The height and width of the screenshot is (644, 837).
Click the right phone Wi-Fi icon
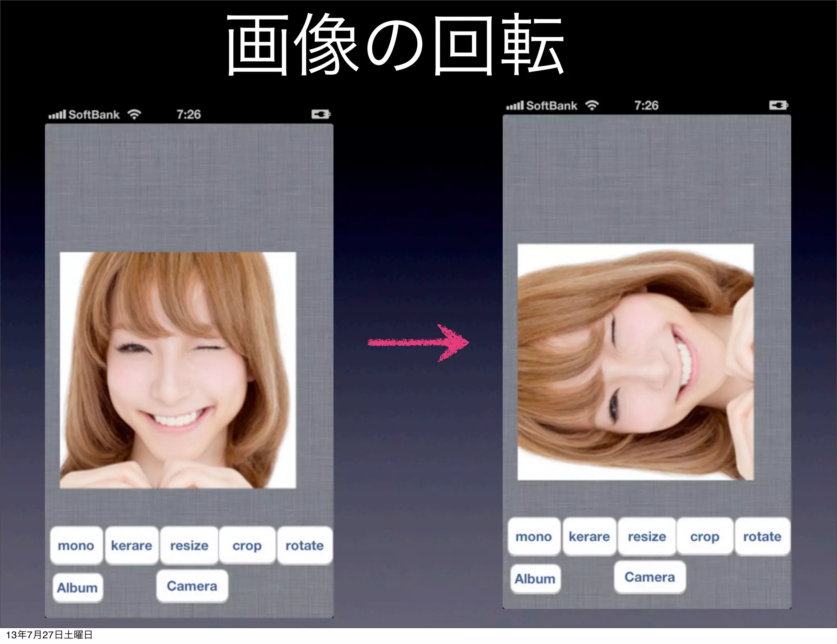(x=591, y=105)
